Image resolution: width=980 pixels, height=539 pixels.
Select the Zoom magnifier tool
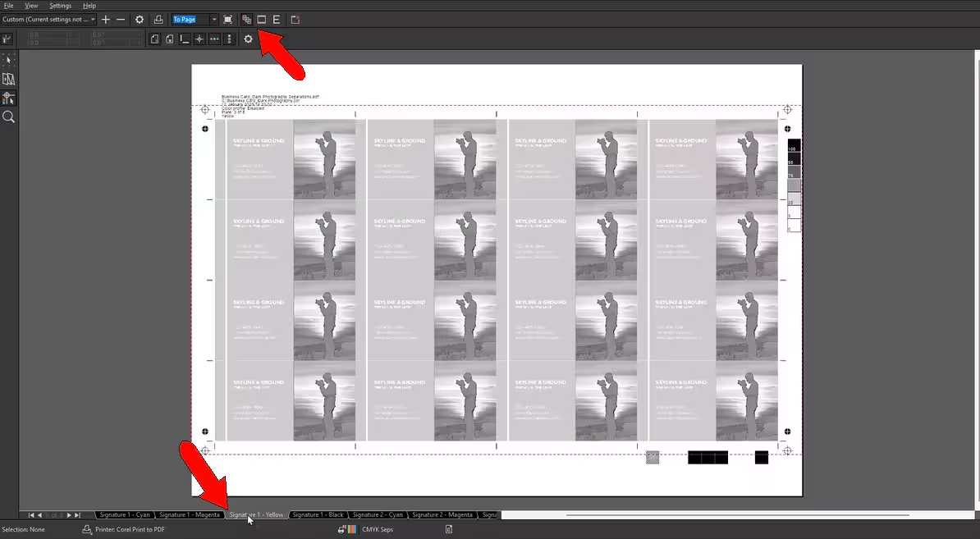(x=8, y=117)
